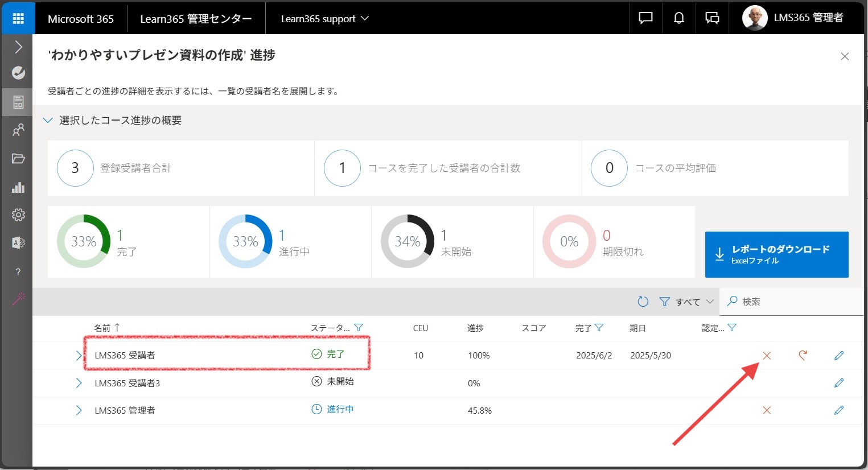Open the reports bar chart icon in sidebar
Viewport: 868px width, 470px height.
tap(18, 187)
